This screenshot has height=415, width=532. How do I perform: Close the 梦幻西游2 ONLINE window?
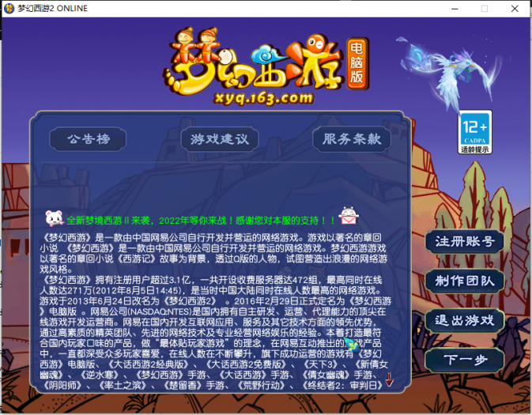click(515, 9)
